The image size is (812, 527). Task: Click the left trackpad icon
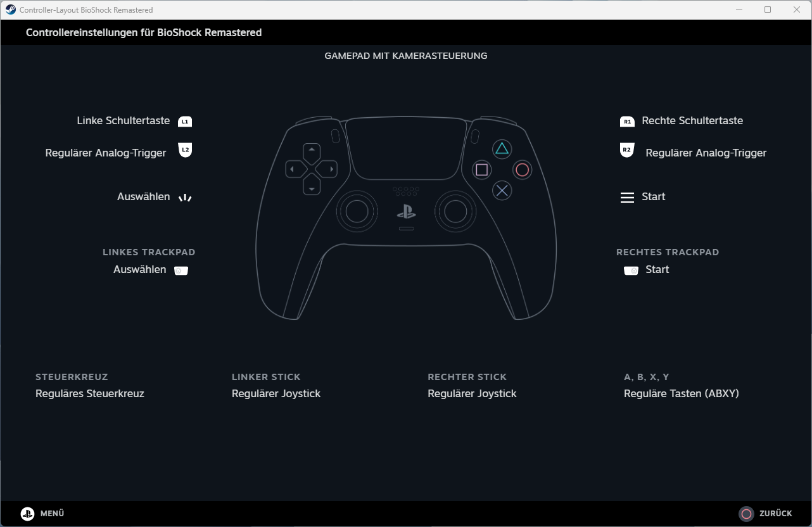pyautogui.click(x=181, y=270)
